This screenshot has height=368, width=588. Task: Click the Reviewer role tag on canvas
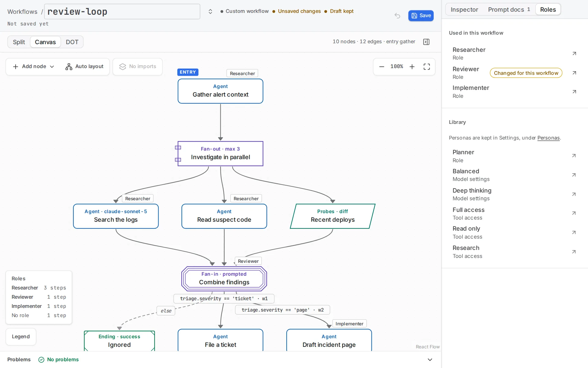248,261
